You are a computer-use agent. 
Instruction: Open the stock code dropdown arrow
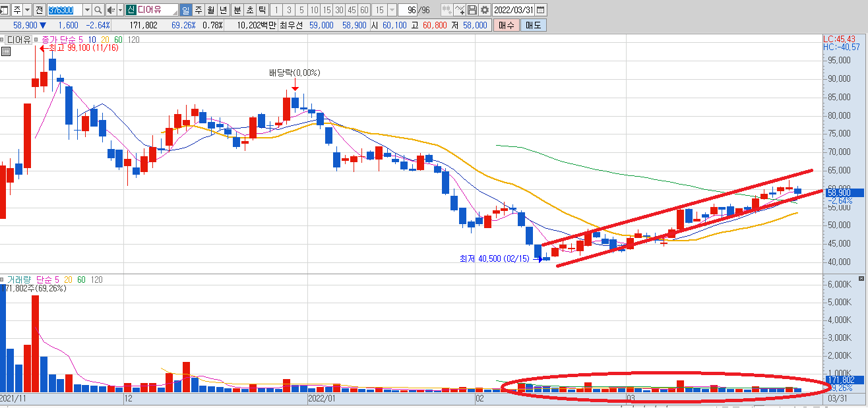(87, 10)
